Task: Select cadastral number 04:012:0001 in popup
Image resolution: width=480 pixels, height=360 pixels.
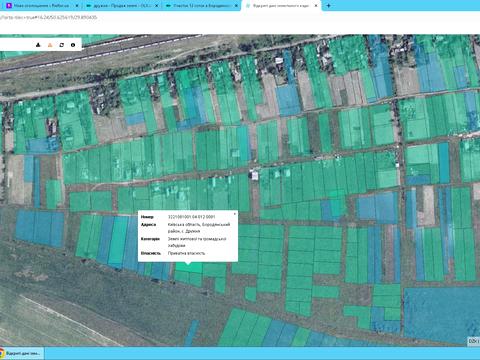Action: (191, 217)
